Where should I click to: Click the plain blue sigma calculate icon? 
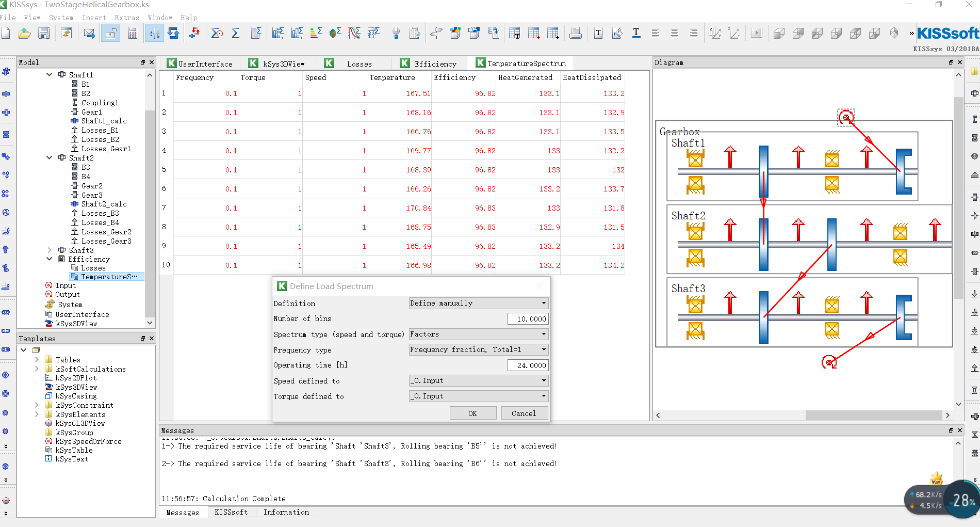pyautogui.click(x=236, y=34)
